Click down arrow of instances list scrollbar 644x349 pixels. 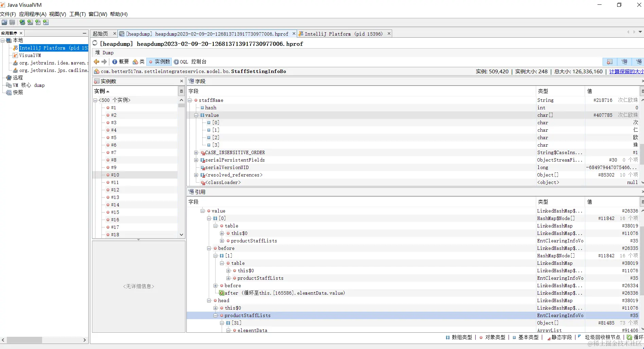pos(181,235)
